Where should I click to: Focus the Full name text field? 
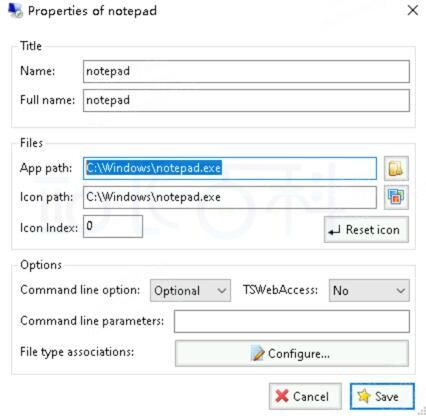(246, 100)
